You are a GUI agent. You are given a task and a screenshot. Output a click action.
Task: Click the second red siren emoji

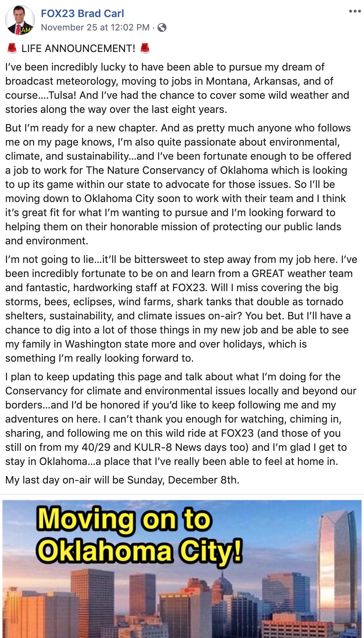145,48
